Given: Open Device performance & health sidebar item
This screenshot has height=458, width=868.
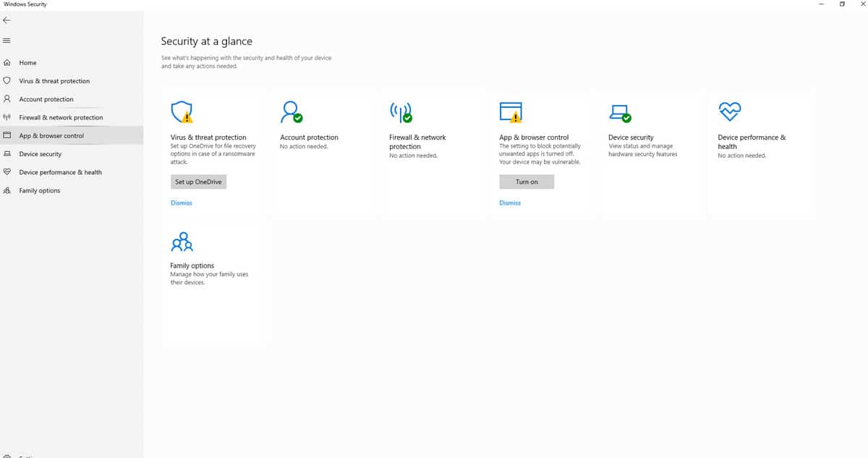Looking at the screenshot, I should [60, 172].
